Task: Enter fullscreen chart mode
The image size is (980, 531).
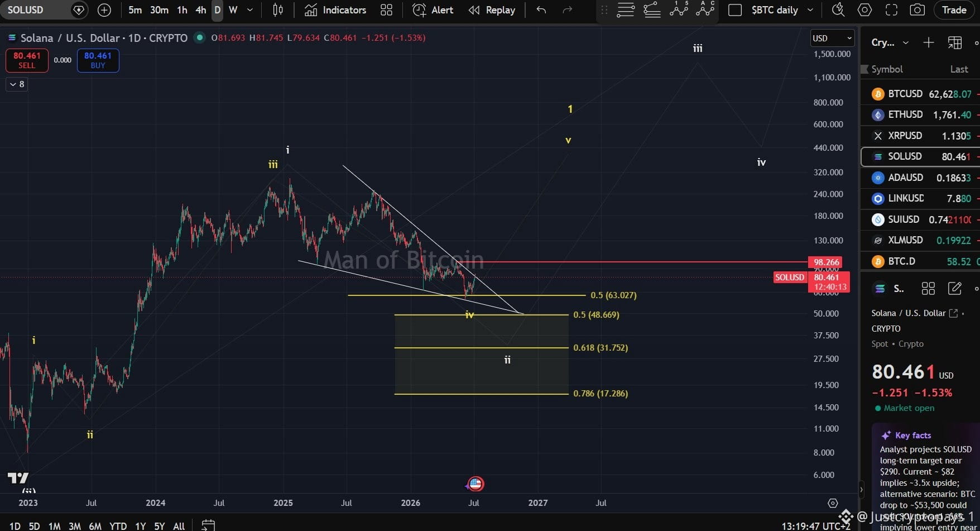Action: click(892, 10)
